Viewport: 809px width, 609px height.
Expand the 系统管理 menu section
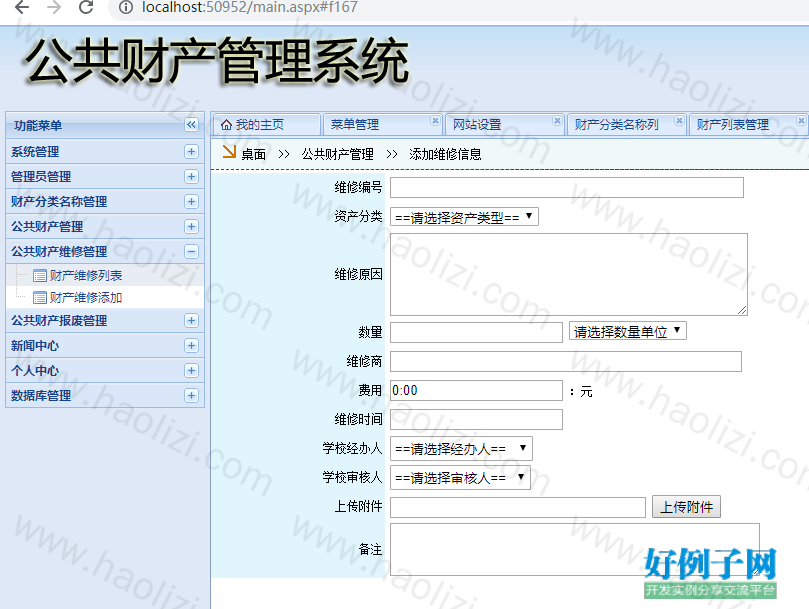click(x=191, y=152)
